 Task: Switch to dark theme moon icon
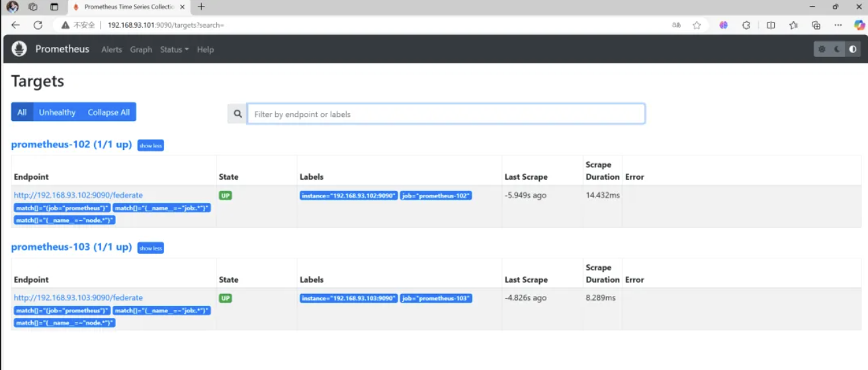[837, 49]
